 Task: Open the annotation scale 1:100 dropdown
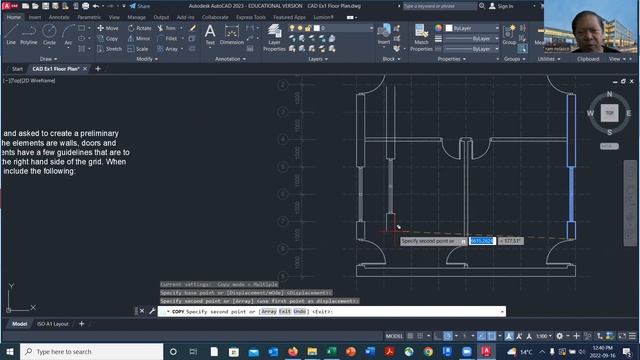point(544,336)
